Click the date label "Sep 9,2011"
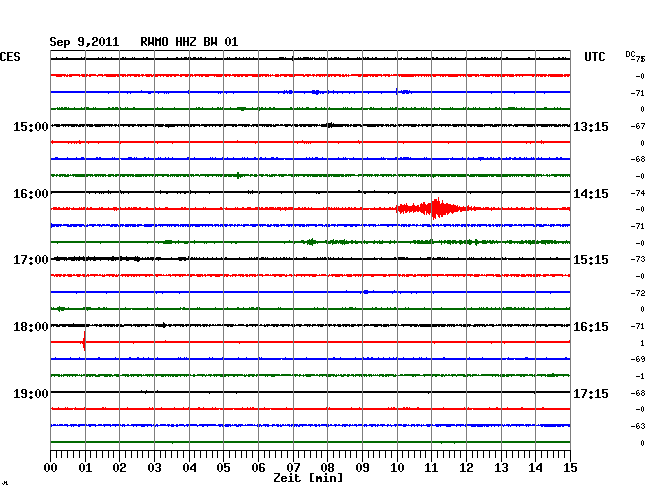650x494 pixels. (84, 42)
